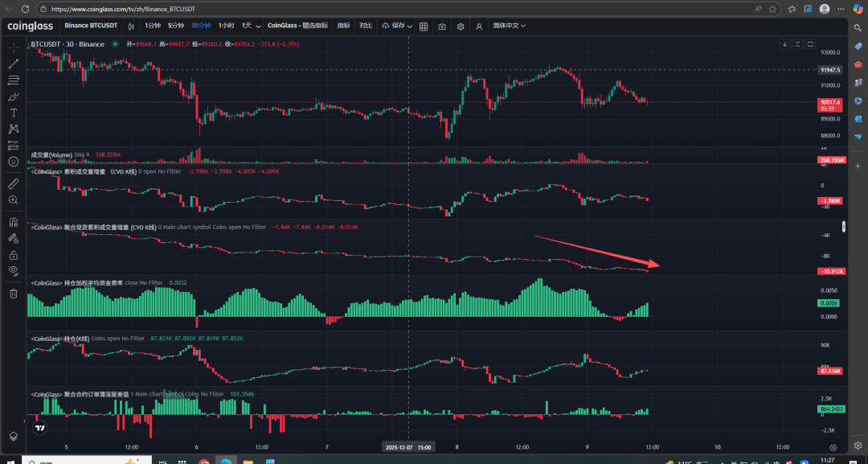This screenshot has height=464, width=868.
Task: Expand the 保存 dropdown arrow
Action: click(x=410, y=26)
